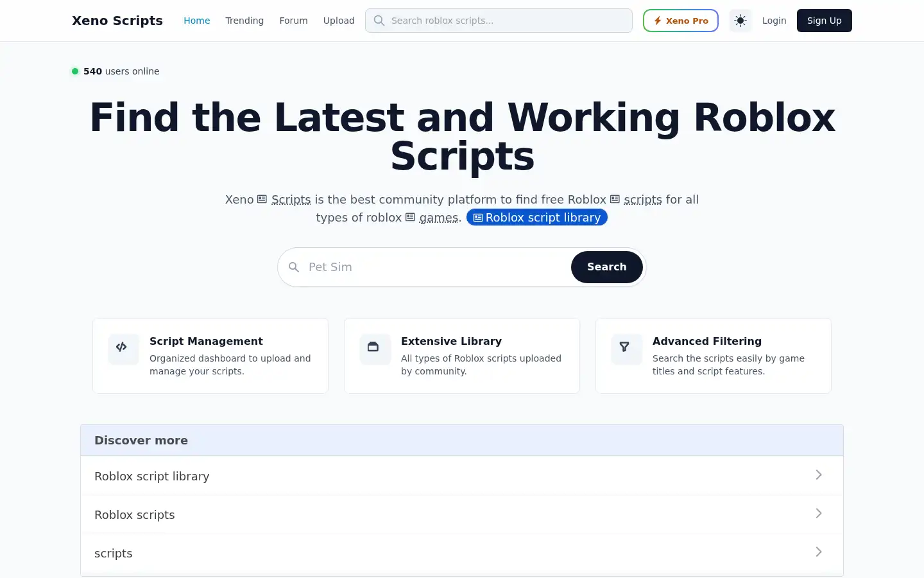Click the underlined 'Scripts' link after Xeno

291,200
